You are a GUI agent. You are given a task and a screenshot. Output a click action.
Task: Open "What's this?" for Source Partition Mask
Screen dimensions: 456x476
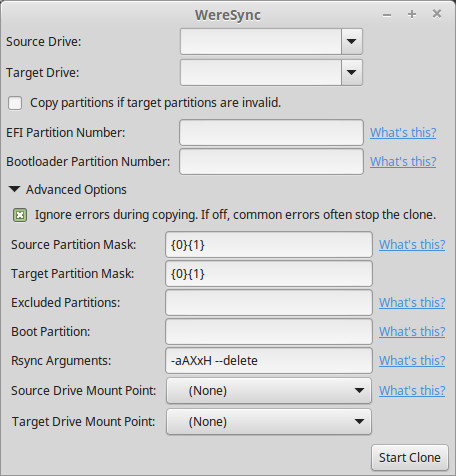412,245
